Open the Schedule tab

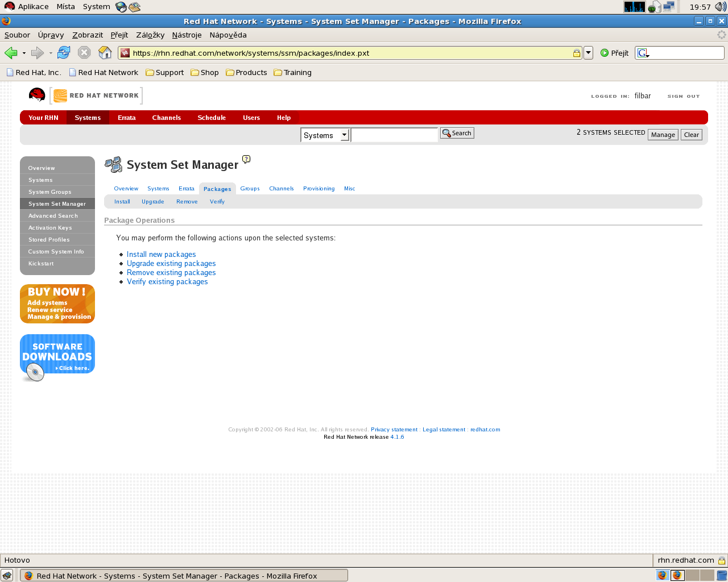212,118
